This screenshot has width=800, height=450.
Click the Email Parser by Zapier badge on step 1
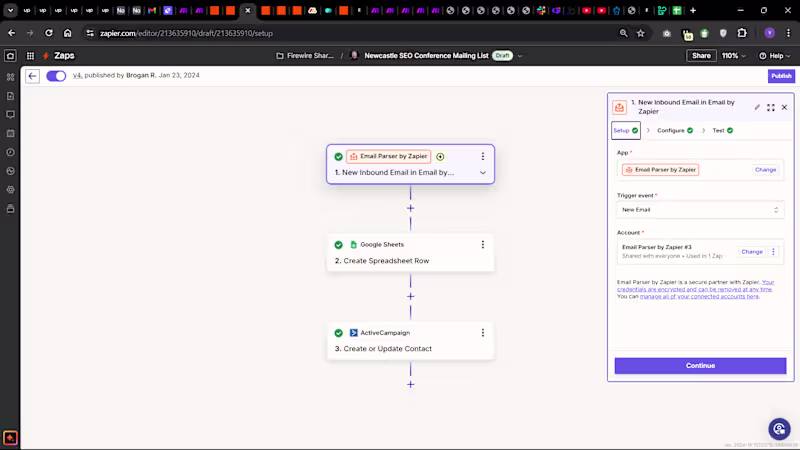coord(388,157)
